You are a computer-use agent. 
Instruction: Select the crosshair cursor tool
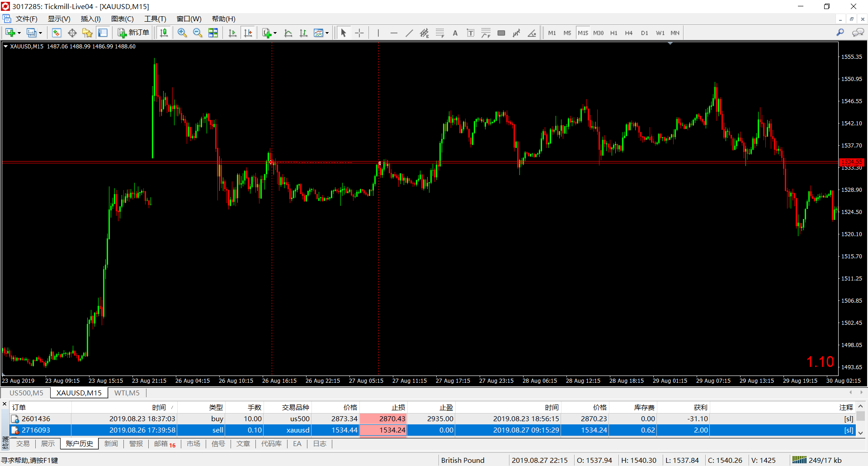pyautogui.click(x=359, y=33)
